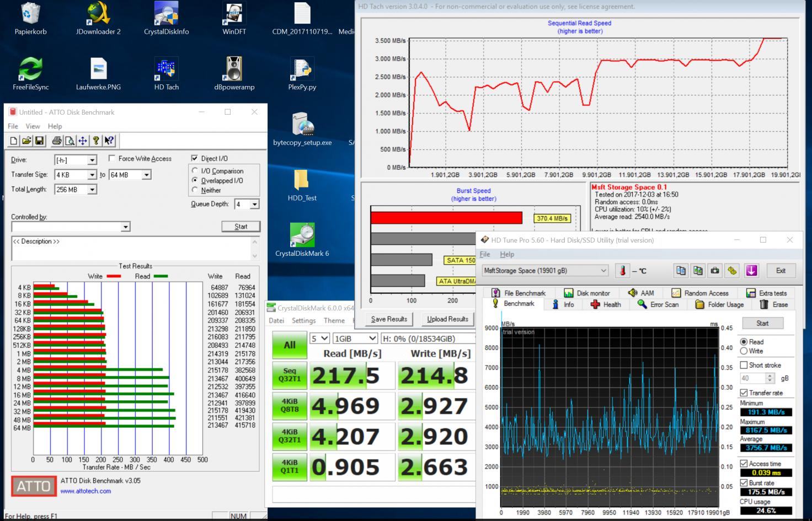Click Open file icon in ATTO toolbar
This screenshot has width=812, height=521.
point(26,141)
